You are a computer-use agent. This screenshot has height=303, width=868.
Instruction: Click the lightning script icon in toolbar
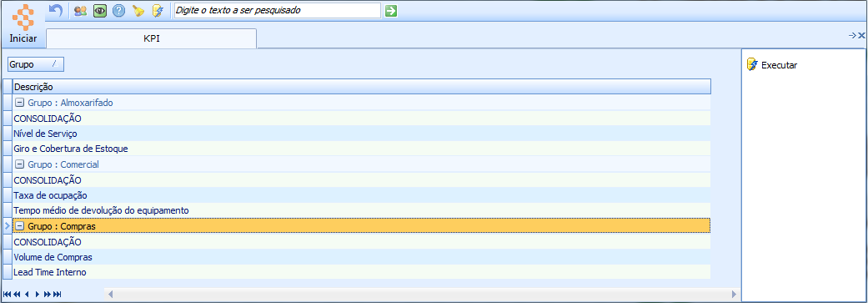click(158, 11)
